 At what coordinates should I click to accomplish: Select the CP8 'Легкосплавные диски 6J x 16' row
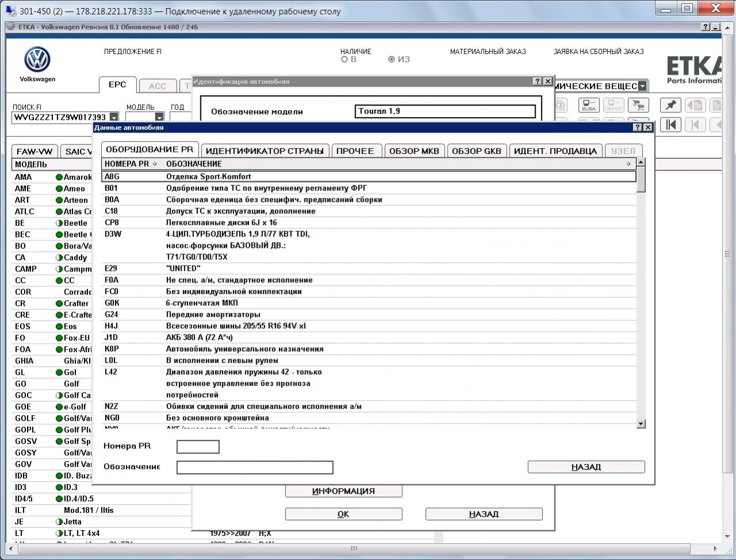pyautogui.click(x=369, y=223)
